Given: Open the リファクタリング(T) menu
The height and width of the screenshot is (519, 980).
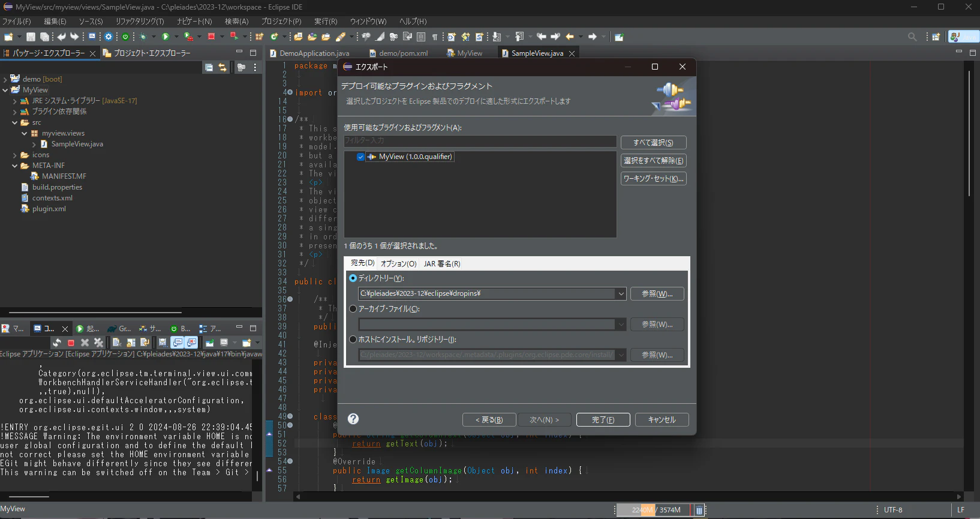Looking at the screenshot, I should point(139,21).
